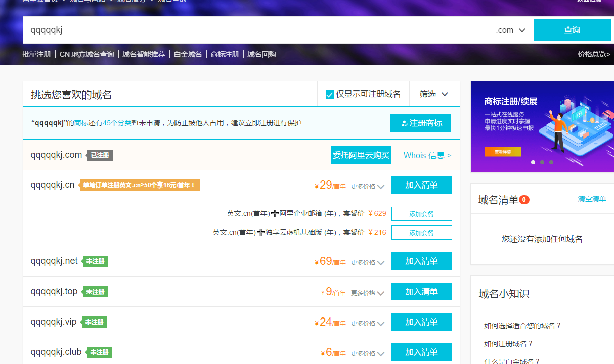
Task: Expand 更多价格 for qqqqqkj.vip
Action: click(368, 324)
